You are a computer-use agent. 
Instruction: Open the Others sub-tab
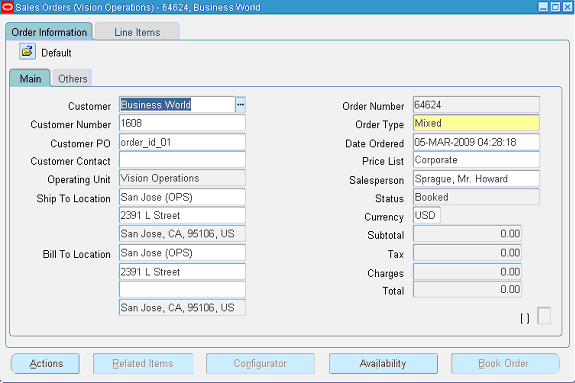point(73,79)
